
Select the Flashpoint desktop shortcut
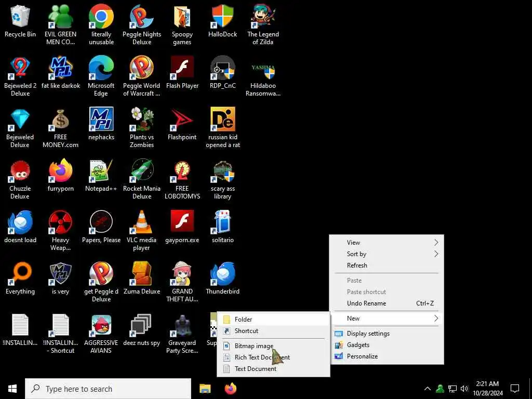[x=182, y=125]
